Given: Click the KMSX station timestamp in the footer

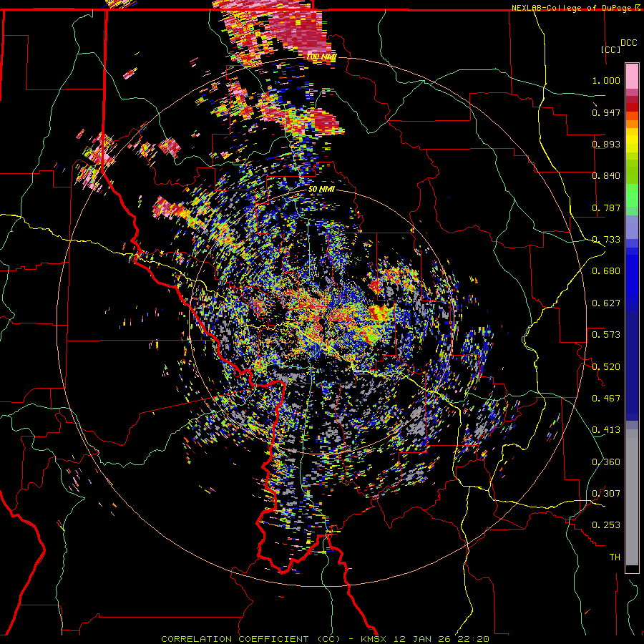Looking at the screenshot, I should point(424,639).
